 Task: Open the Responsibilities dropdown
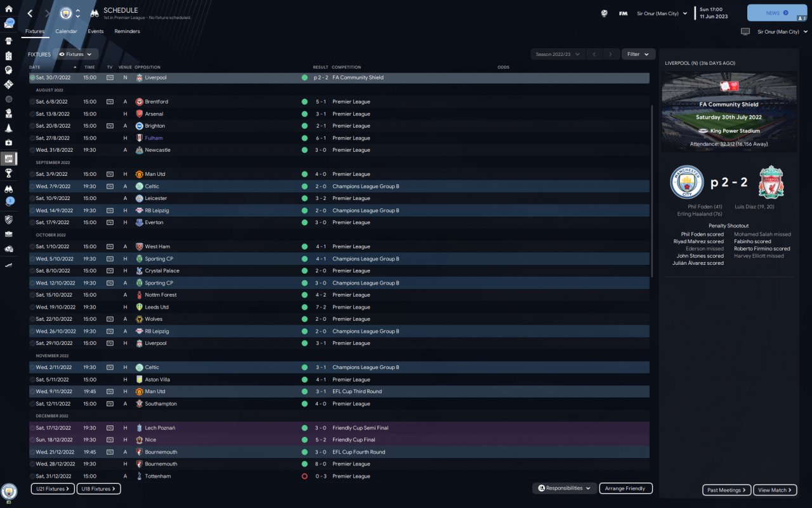coord(564,488)
